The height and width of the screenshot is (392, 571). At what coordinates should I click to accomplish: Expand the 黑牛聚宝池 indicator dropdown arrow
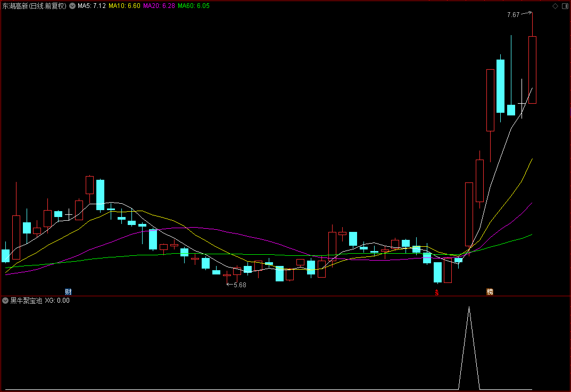5,301
